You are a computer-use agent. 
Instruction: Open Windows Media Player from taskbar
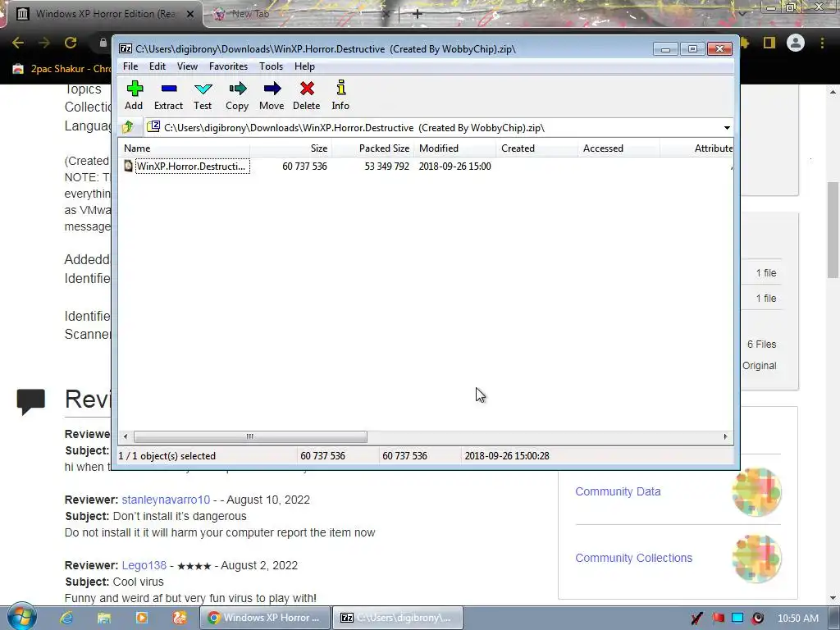pyautogui.click(x=141, y=618)
